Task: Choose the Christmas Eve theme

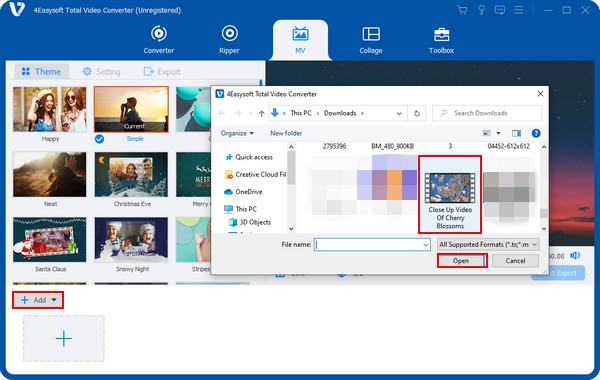Action: (x=131, y=175)
